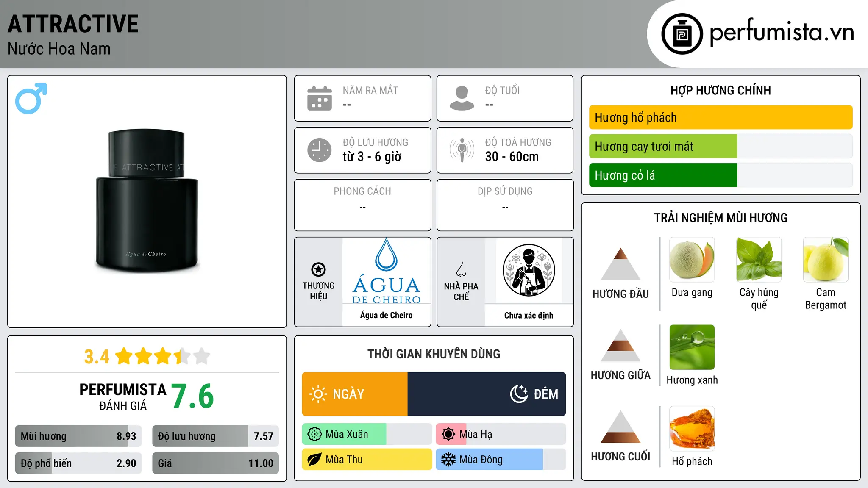Click the sun icon next to Ngày

point(318,394)
